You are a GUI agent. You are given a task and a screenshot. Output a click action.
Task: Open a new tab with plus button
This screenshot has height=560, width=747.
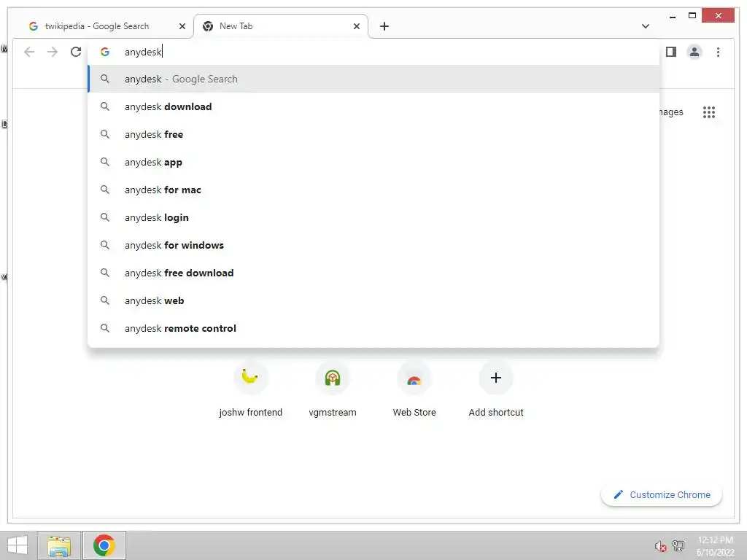tap(384, 26)
